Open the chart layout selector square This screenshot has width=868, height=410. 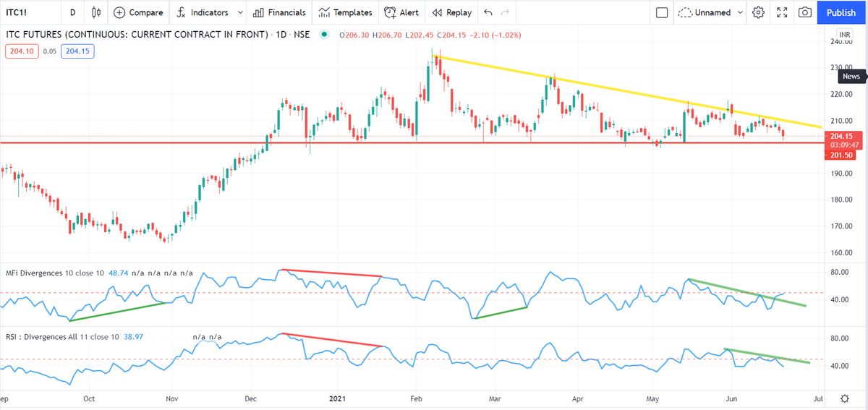[x=661, y=12]
